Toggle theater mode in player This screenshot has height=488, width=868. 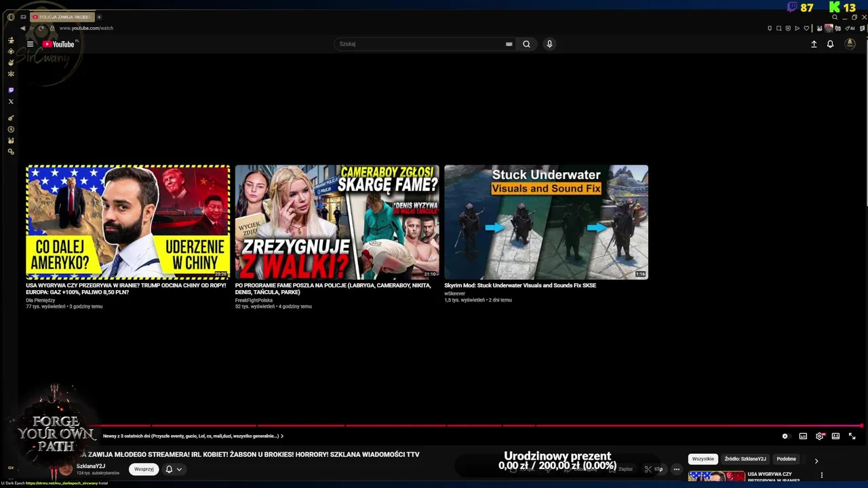pyautogui.click(x=835, y=436)
